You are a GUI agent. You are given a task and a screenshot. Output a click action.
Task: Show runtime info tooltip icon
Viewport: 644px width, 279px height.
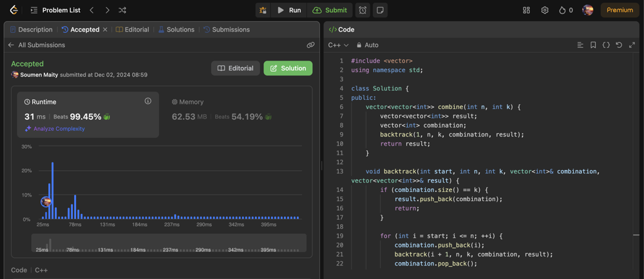(x=147, y=101)
